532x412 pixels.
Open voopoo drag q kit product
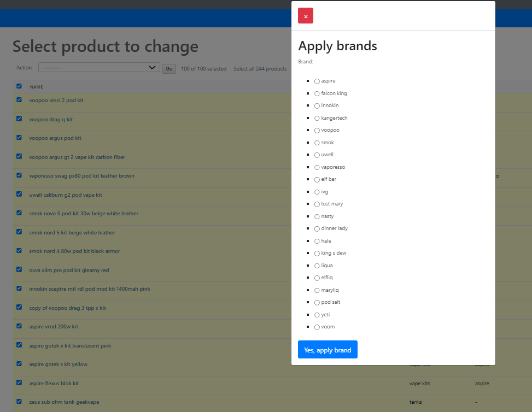pos(51,119)
